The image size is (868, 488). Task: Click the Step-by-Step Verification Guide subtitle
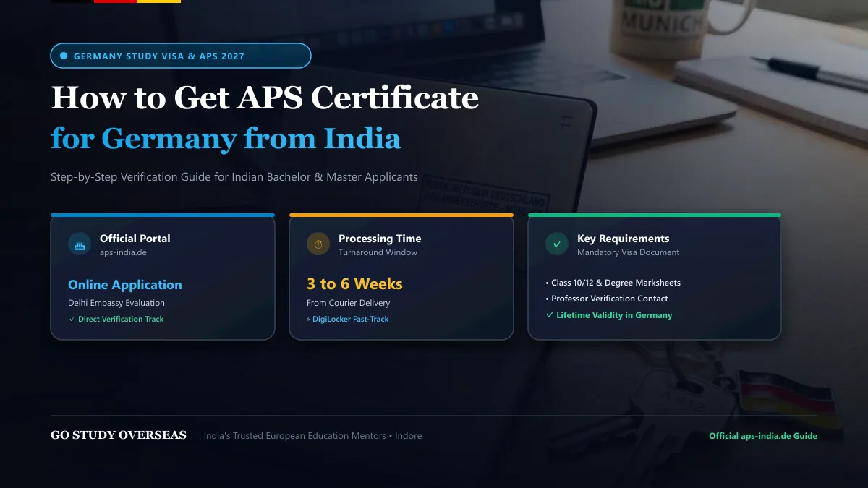tap(234, 176)
